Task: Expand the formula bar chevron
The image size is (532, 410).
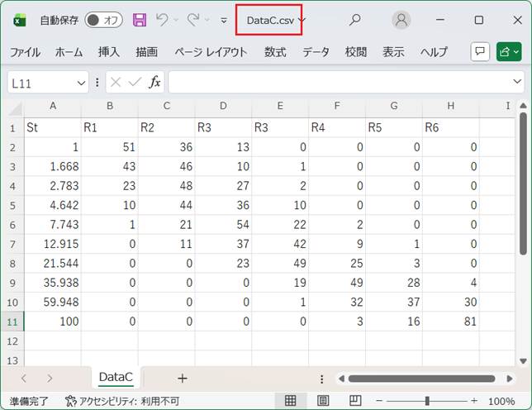Action: [517, 82]
